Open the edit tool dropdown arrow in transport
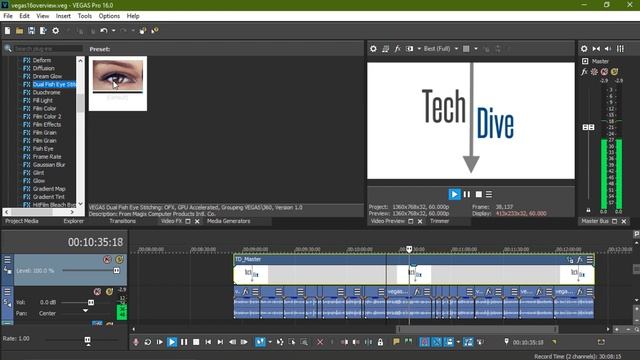The height and width of the screenshot is (360, 640). 270,342
